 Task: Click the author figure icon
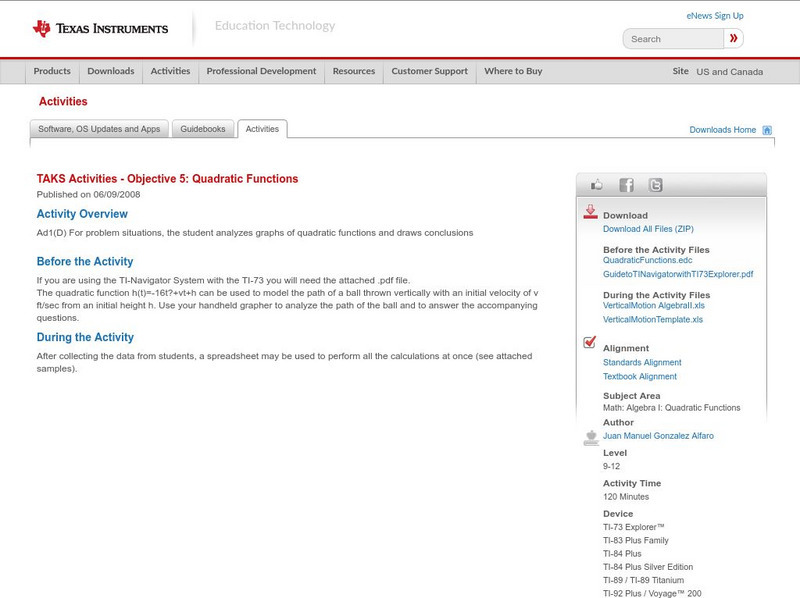(x=591, y=438)
